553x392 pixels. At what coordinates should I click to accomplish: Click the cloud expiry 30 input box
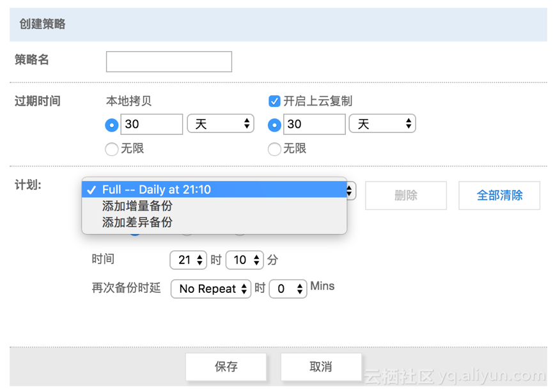pyautogui.click(x=313, y=124)
